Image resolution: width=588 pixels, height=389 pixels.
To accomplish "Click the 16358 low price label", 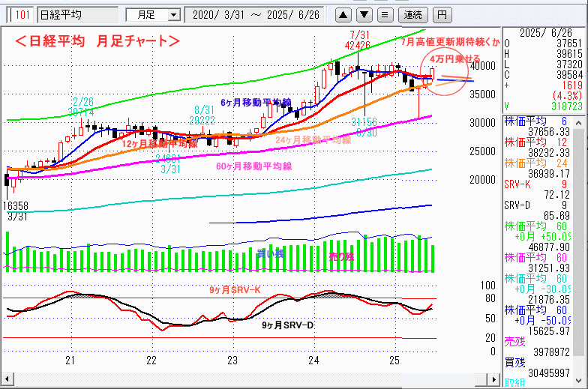I will click(x=15, y=205).
